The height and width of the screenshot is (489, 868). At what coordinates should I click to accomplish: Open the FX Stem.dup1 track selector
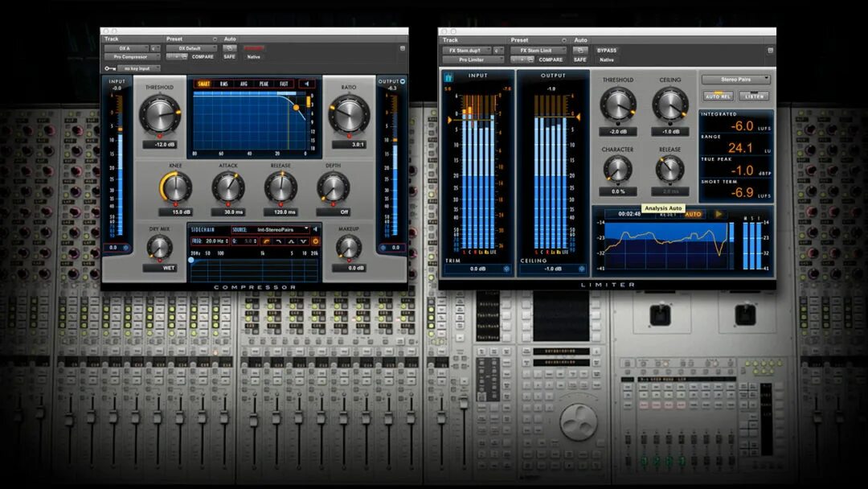pos(467,51)
